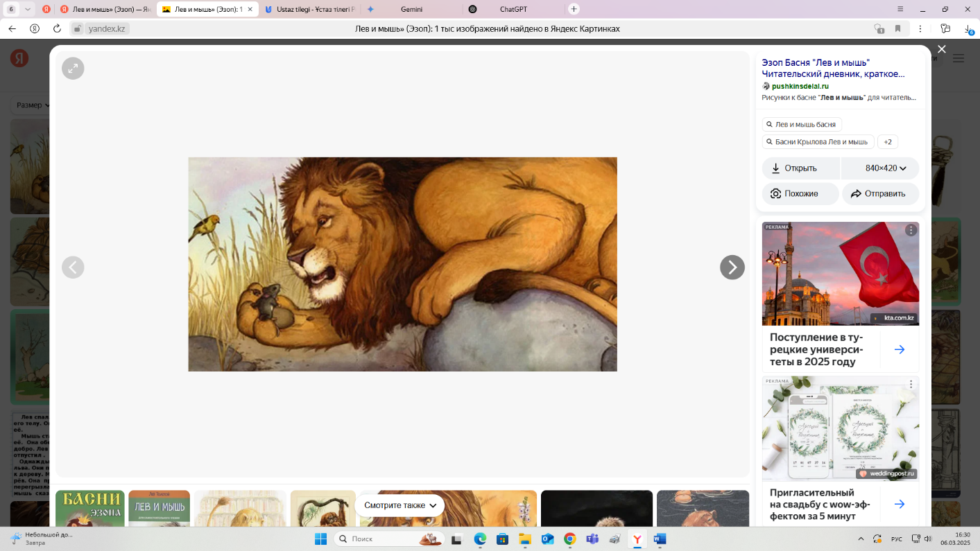Open the 840×420 image size dropdown
980x551 pixels.
pyautogui.click(x=880, y=168)
